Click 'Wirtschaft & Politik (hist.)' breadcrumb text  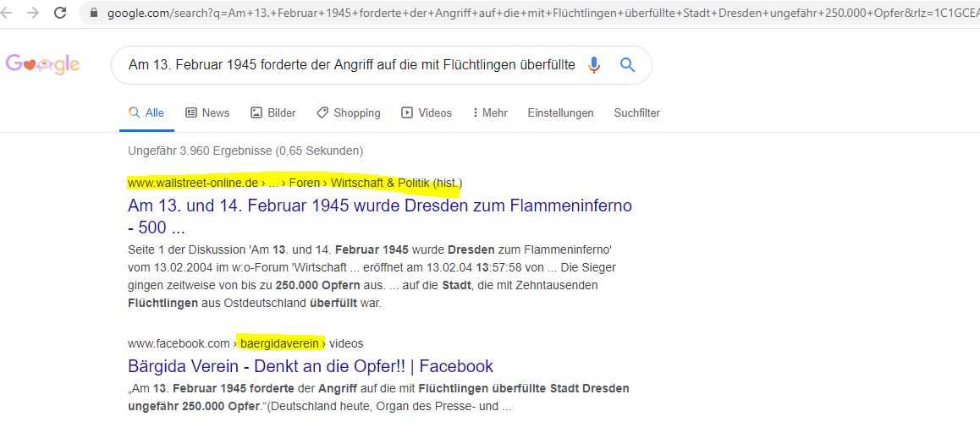point(396,183)
